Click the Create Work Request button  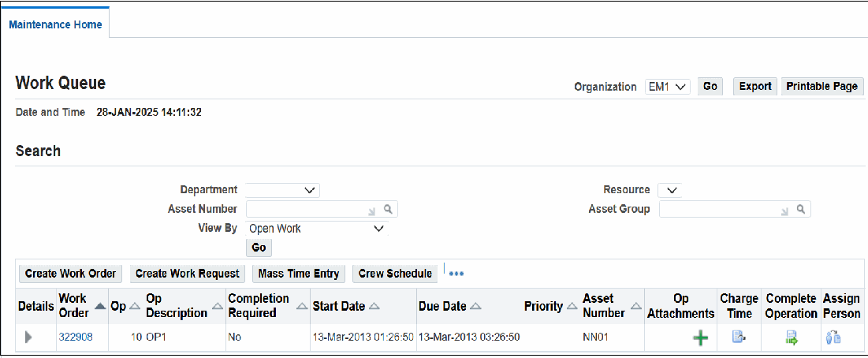[x=188, y=274]
